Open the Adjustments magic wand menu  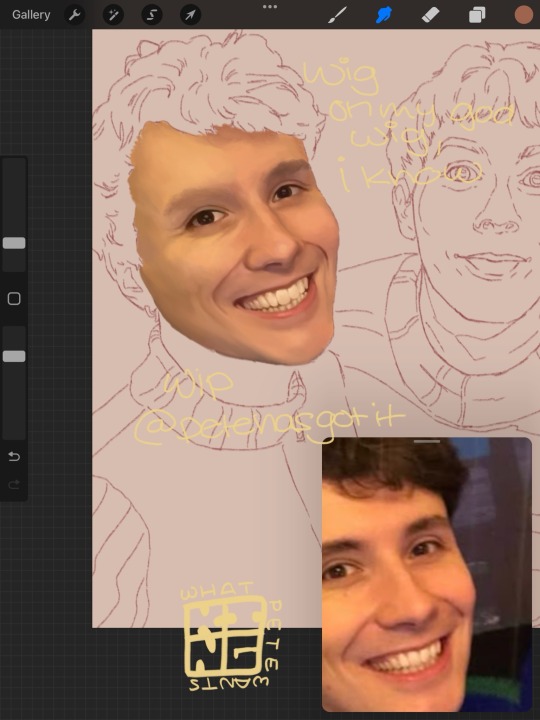[x=113, y=15]
